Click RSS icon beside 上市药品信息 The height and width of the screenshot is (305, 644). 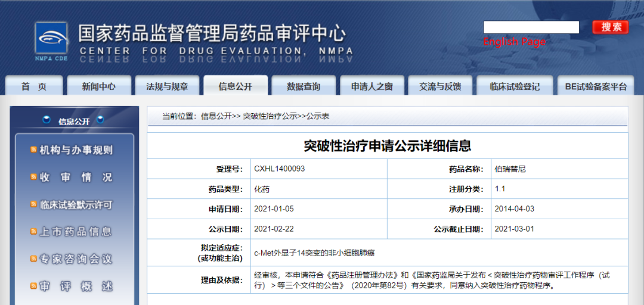pos(34,232)
